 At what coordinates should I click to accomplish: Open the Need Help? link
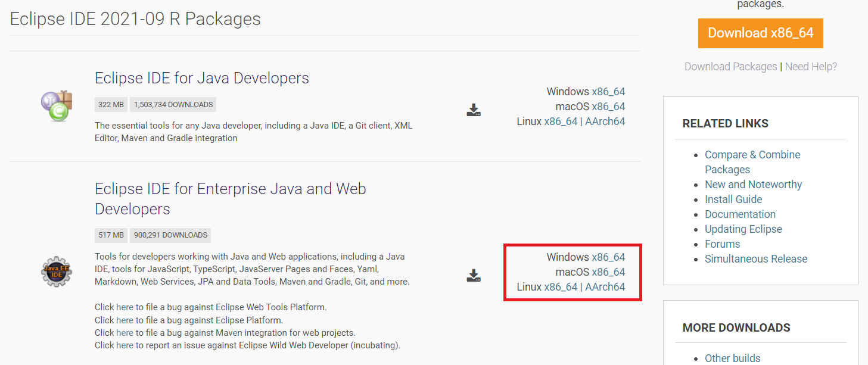811,67
